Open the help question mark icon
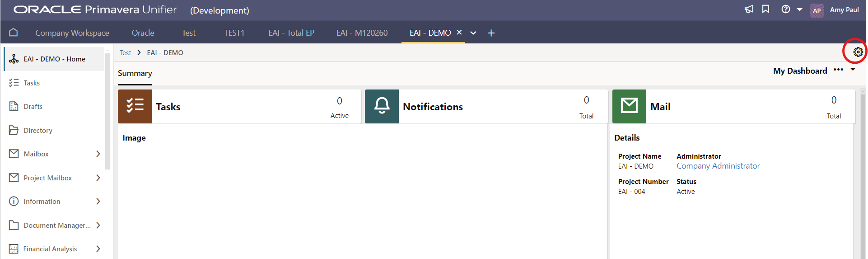 [x=786, y=9]
